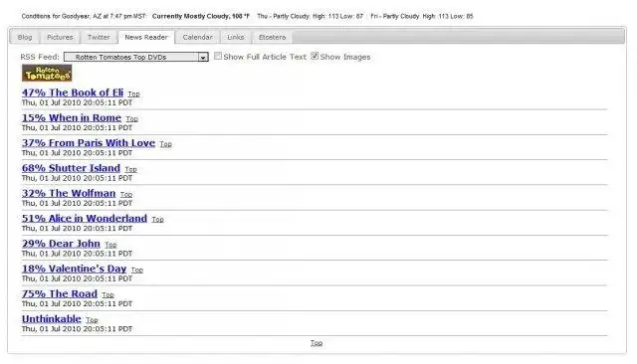Select the News Reader tab

(x=146, y=37)
